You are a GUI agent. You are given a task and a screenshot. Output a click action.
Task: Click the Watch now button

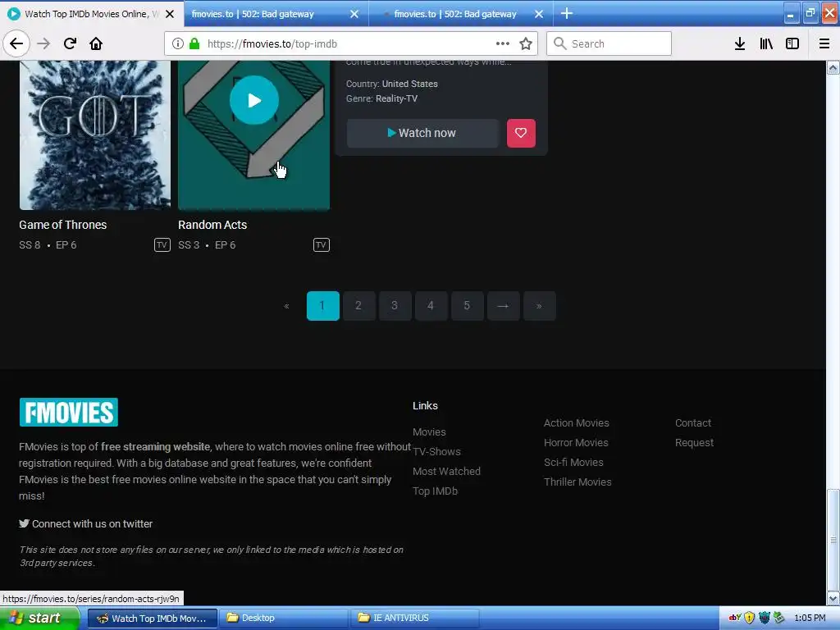pyautogui.click(x=422, y=133)
